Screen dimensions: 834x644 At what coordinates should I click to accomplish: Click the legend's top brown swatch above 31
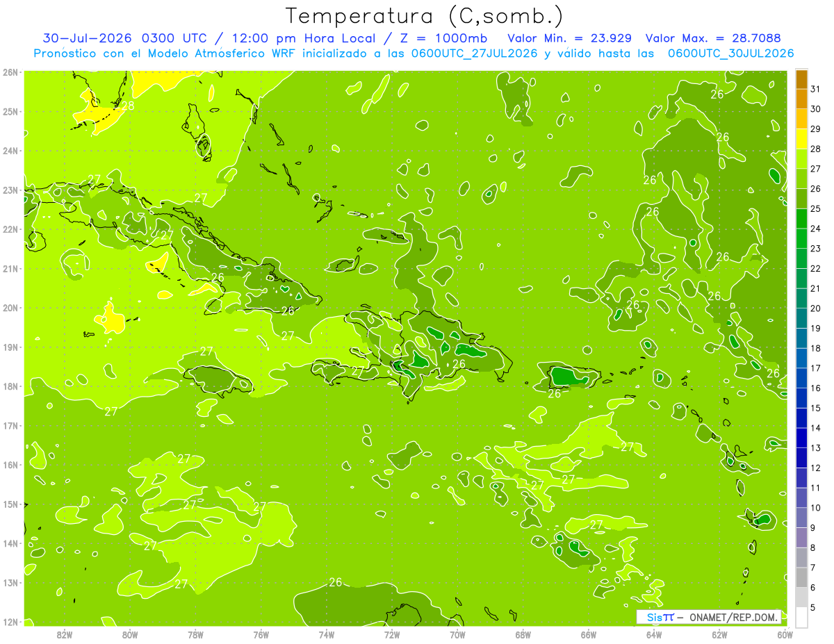(x=801, y=79)
